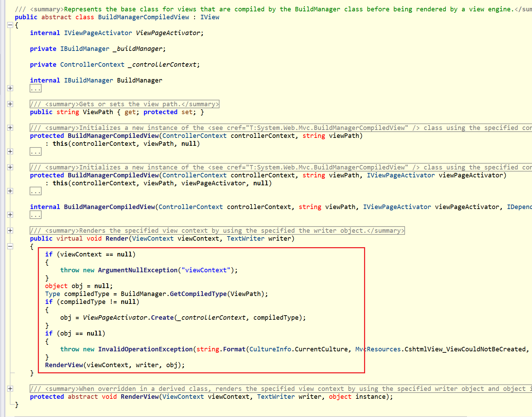Click 'instance' parameter in abstract RenderView
Viewport: 532px width, 417px height.
pyautogui.click(x=371, y=397)
